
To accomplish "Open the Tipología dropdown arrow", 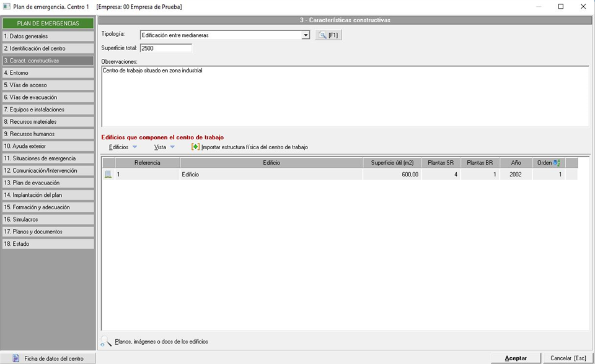I will 306,35.
